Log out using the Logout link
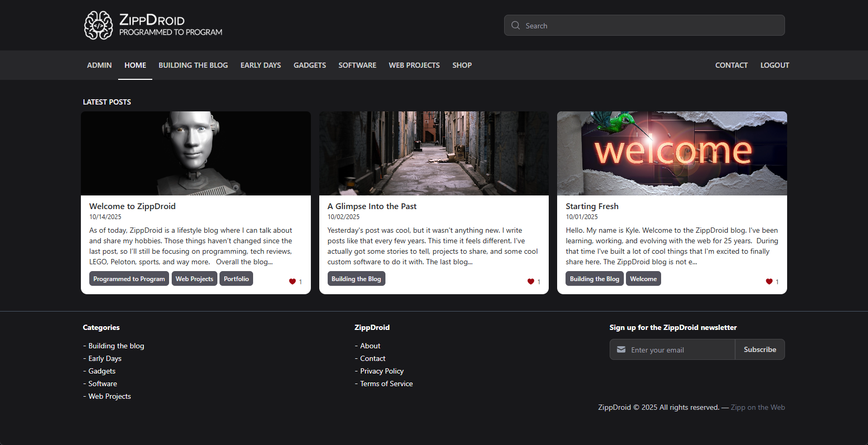Image resolution: width=868 pixels, height=445 pixels. [x=775, y=65]
